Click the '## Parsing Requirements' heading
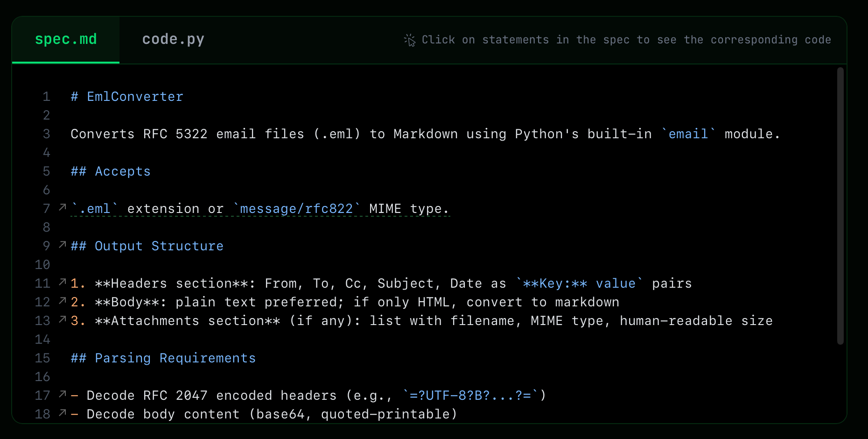 point(163,358)
